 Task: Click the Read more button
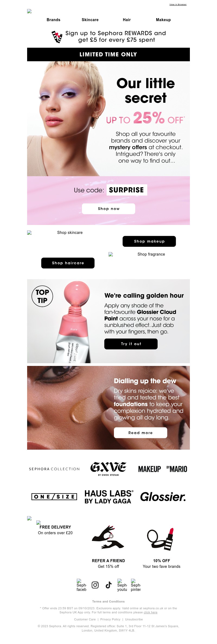point(141,433)
